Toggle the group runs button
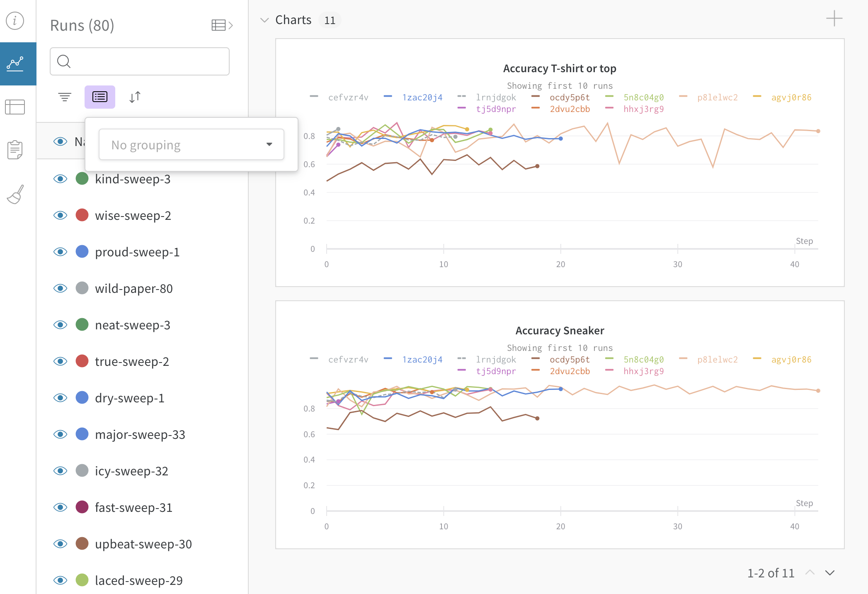The image size is (868, 594). click(99, 97)
